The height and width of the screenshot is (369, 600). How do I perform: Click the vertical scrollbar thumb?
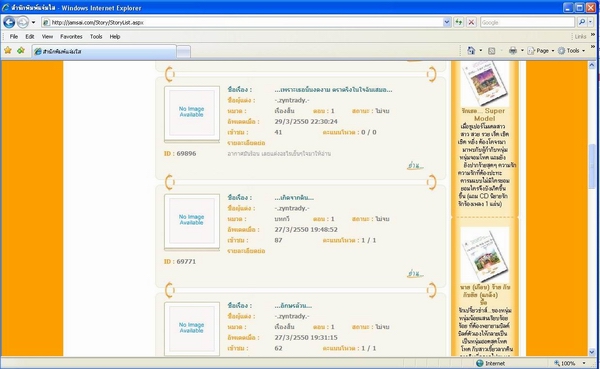click(592, 166)
